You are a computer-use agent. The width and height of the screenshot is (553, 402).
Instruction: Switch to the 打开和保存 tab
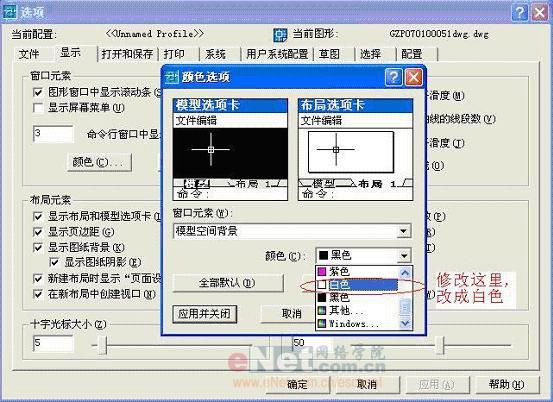[127, 54]
